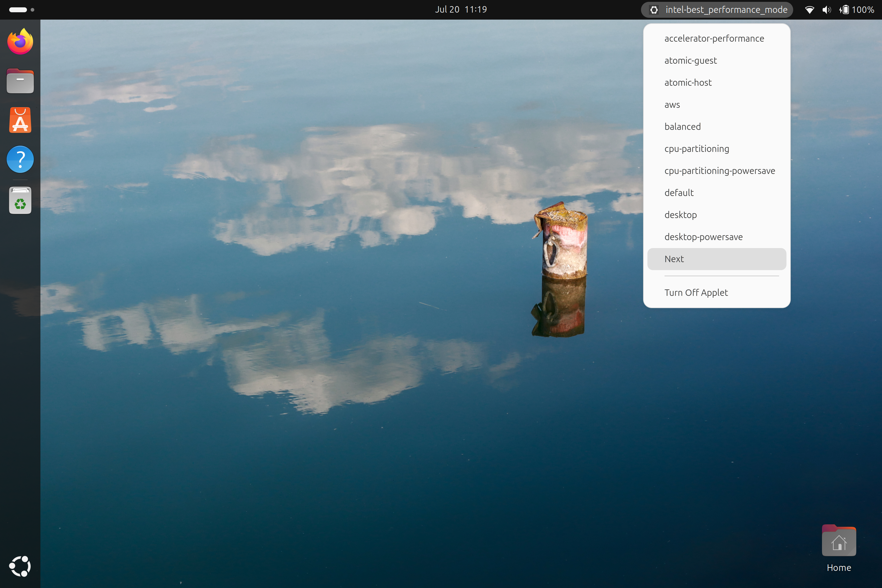Select the accelerator-performance profile
The height and width of the screenshot is (588, 882).
pos(714,39)
